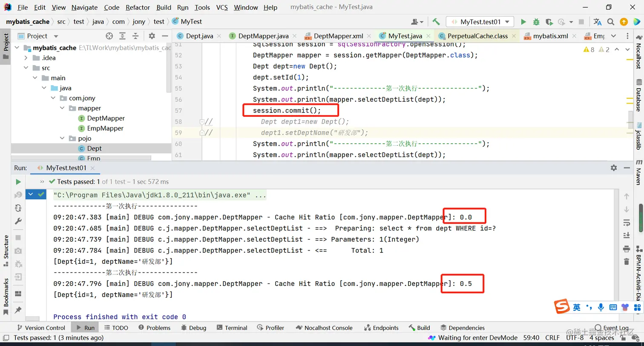Collapse the main folder in the tree
The width and height of the screenshot is (644, 346).
[35, 78]
